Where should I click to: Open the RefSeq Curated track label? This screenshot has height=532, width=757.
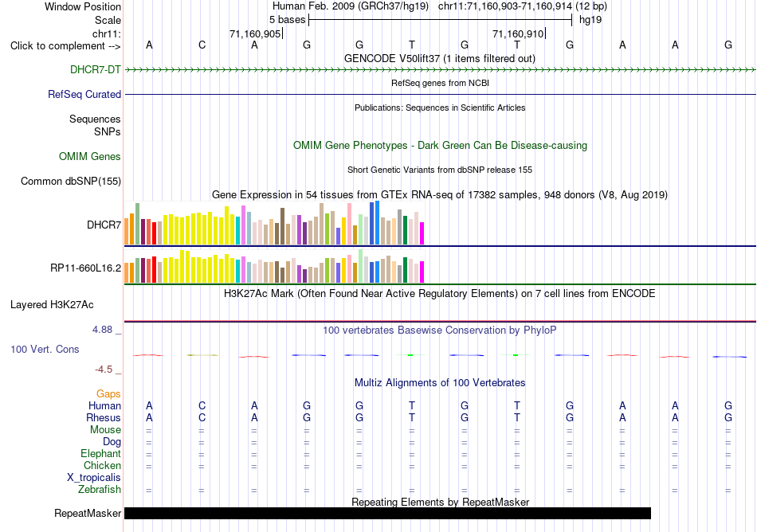point(84,94)
